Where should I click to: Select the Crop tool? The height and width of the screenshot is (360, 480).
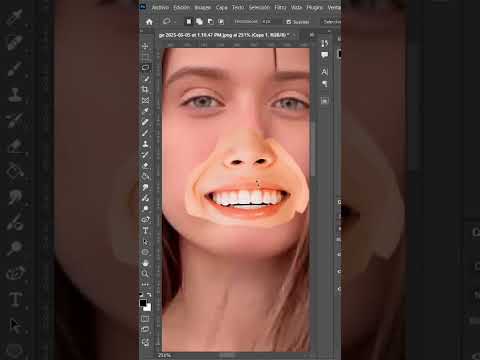pos(145,89)
